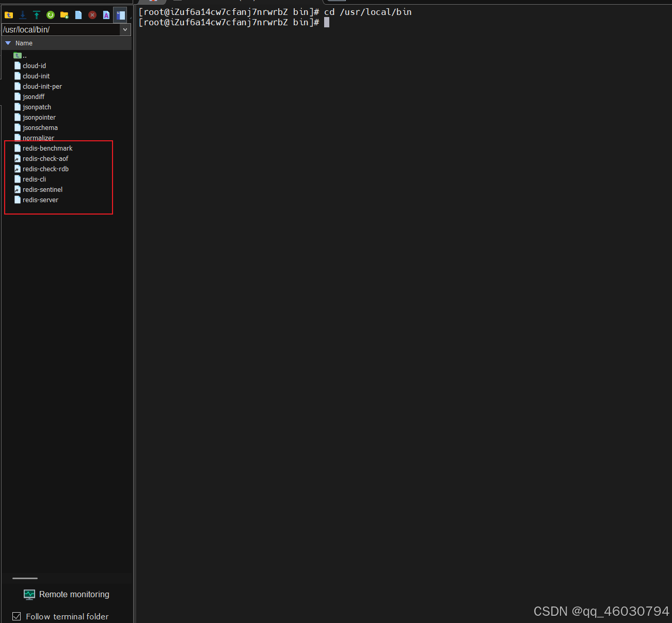Open the '..' parent folder entry
The width and height of the screenshot is (672, 623).
click(x=21, y=55)
